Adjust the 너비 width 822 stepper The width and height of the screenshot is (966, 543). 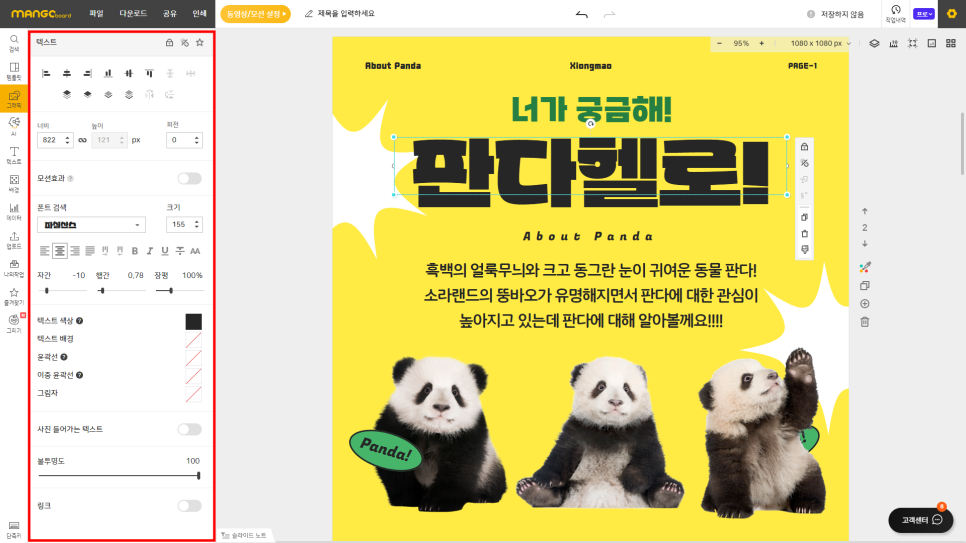[67, 140]
